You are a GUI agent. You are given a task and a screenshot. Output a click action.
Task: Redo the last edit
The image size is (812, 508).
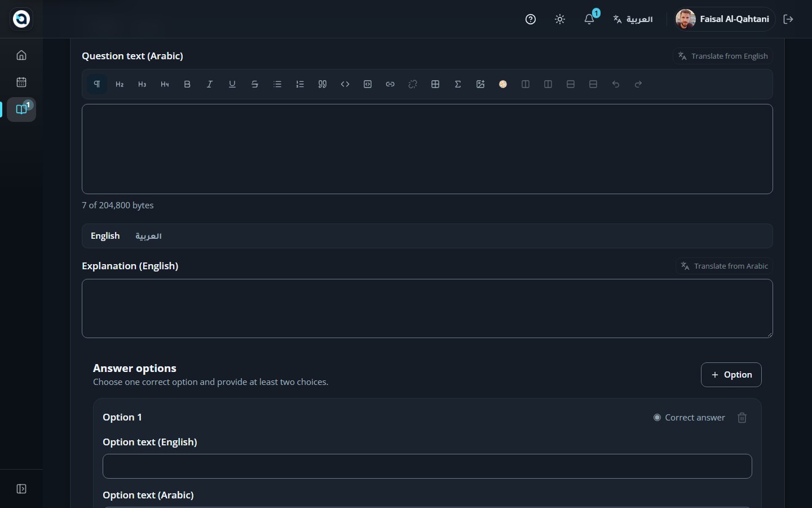[638, 84]
